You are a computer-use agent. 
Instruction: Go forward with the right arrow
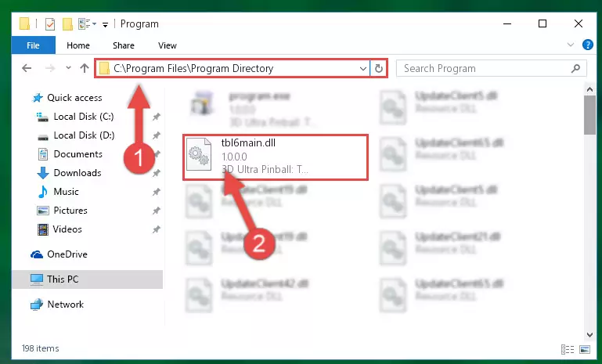coord(50,68)
